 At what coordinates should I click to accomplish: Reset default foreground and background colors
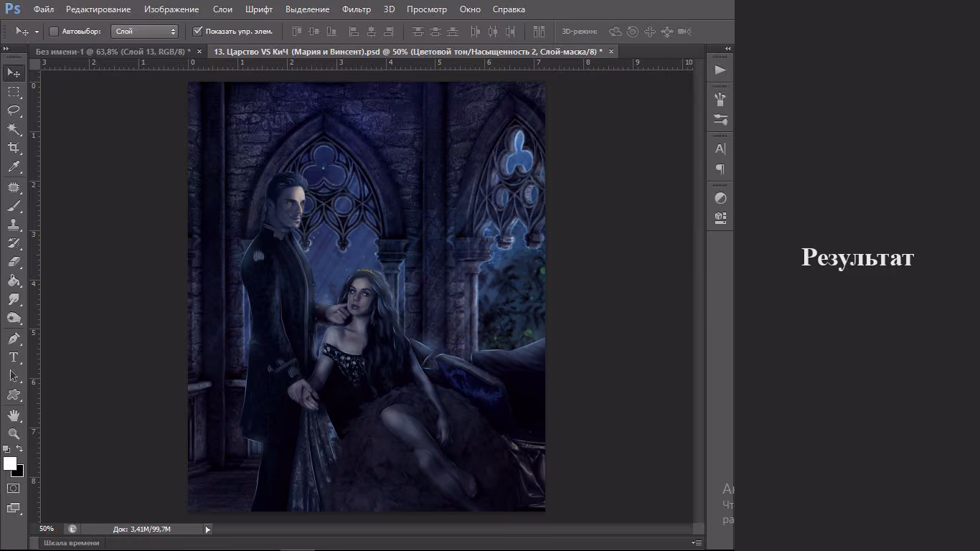tap(6, 449)
